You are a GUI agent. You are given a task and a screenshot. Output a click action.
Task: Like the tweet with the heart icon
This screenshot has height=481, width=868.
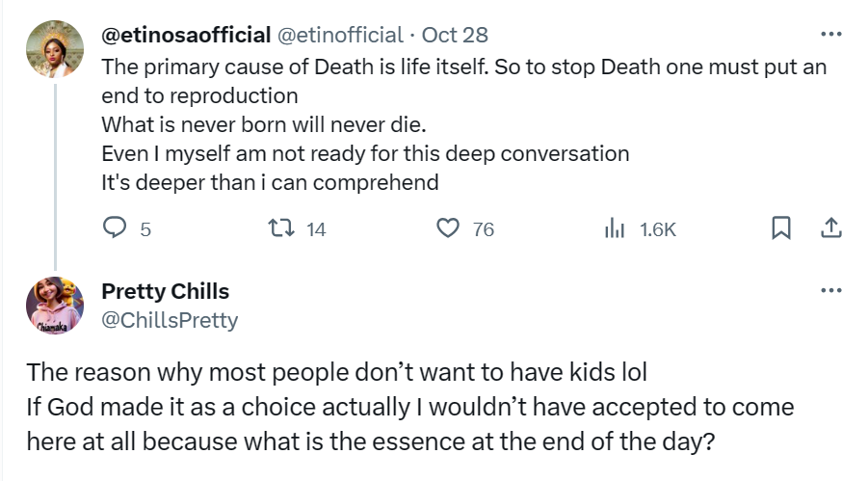tap(447, 228)
